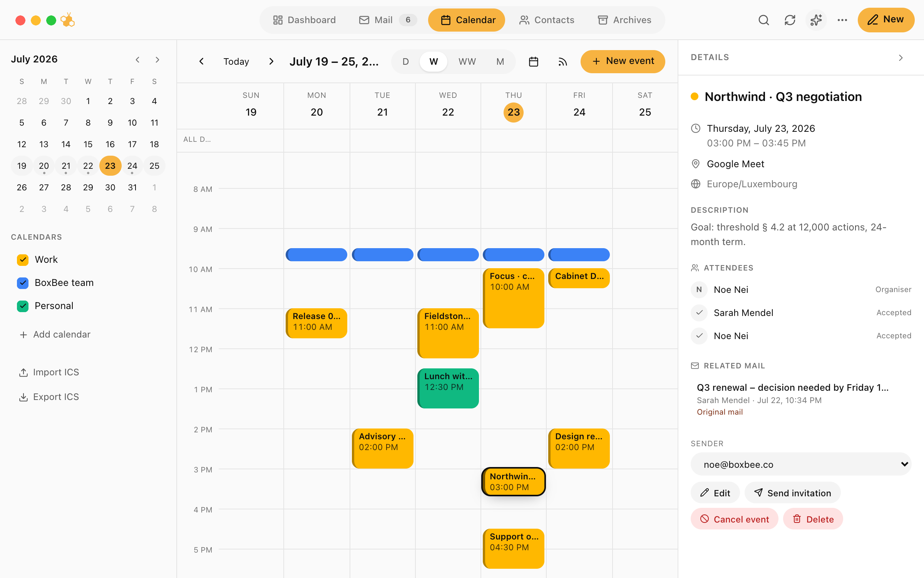Screen dimensions: 924x578
Task: Click the Mail unread count badge 6
Action: point(408,20)
